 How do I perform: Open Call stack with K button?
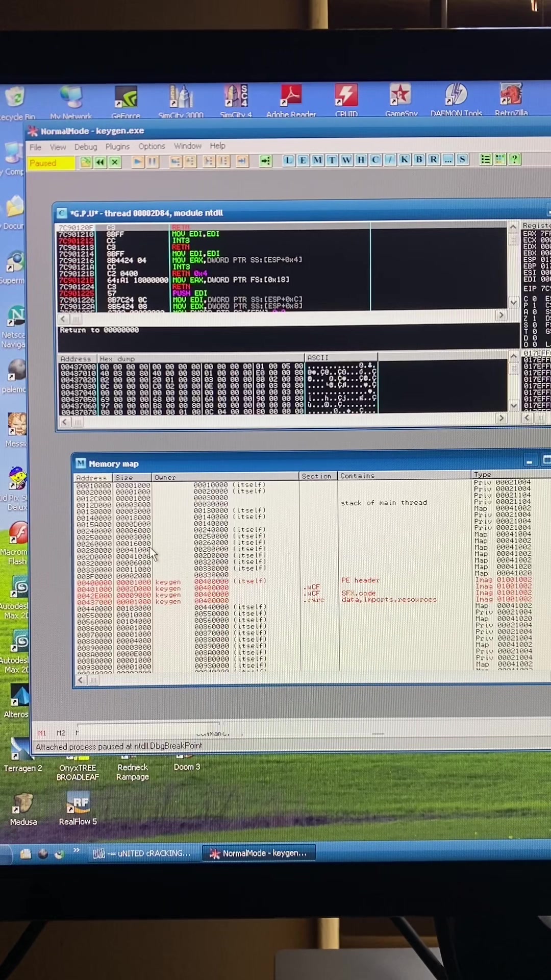[404, 159]
